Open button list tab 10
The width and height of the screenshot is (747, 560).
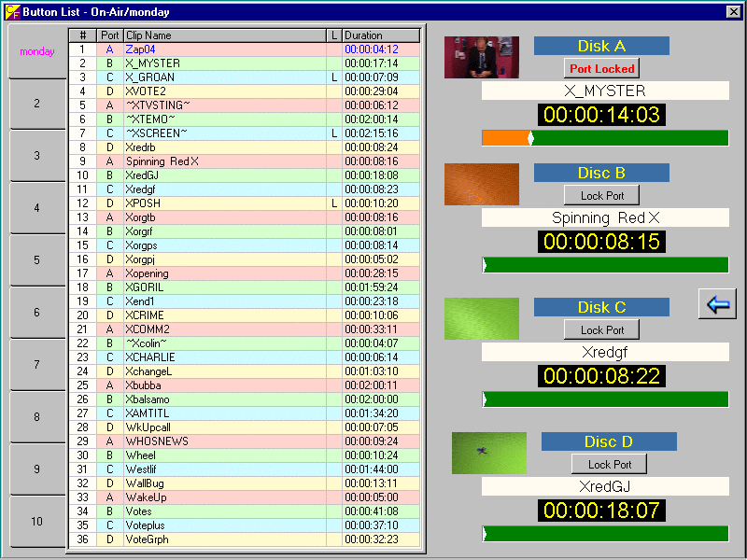pos(37,521)
